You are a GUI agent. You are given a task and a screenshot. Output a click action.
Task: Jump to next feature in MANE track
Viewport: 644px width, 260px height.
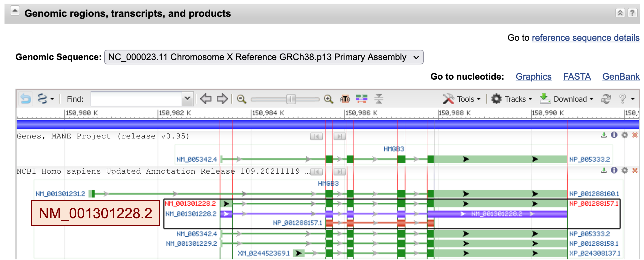[x=340, y=136]
